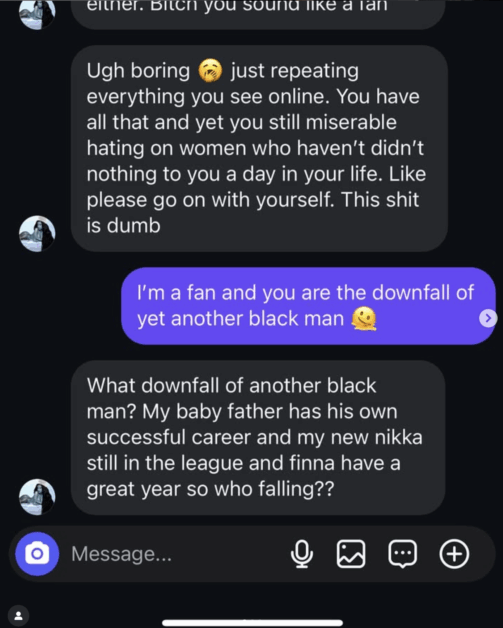Viewport: 503px width, 628px height.
Task: Select the purple 'I'm a fan' message bubble
Action: pos(308,306)
